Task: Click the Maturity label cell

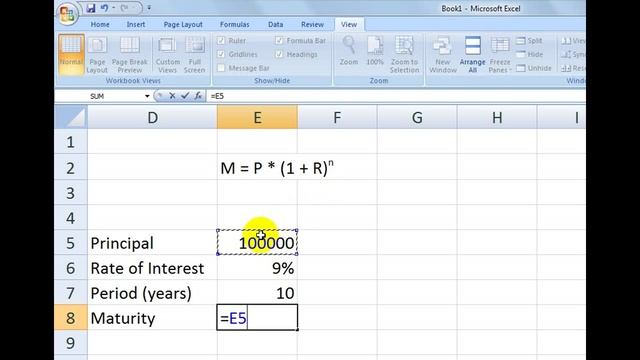Action: tap(152, 318)
